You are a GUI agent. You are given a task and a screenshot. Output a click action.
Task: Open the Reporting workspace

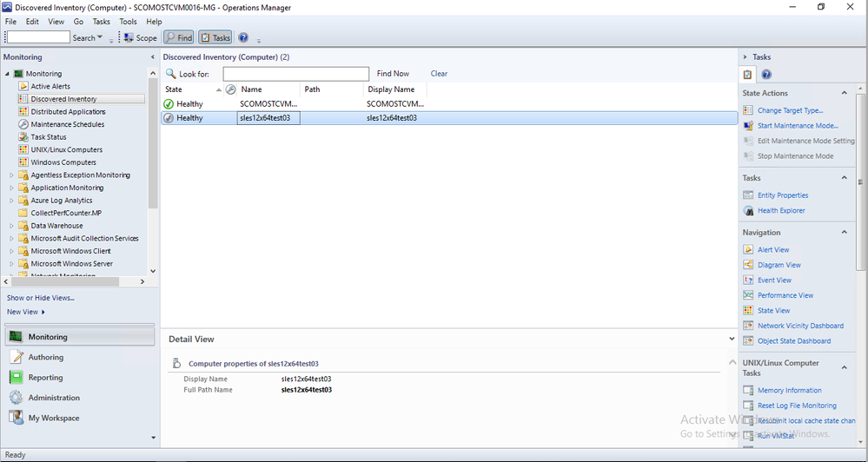pyautogui.click(x=80, y=378)
